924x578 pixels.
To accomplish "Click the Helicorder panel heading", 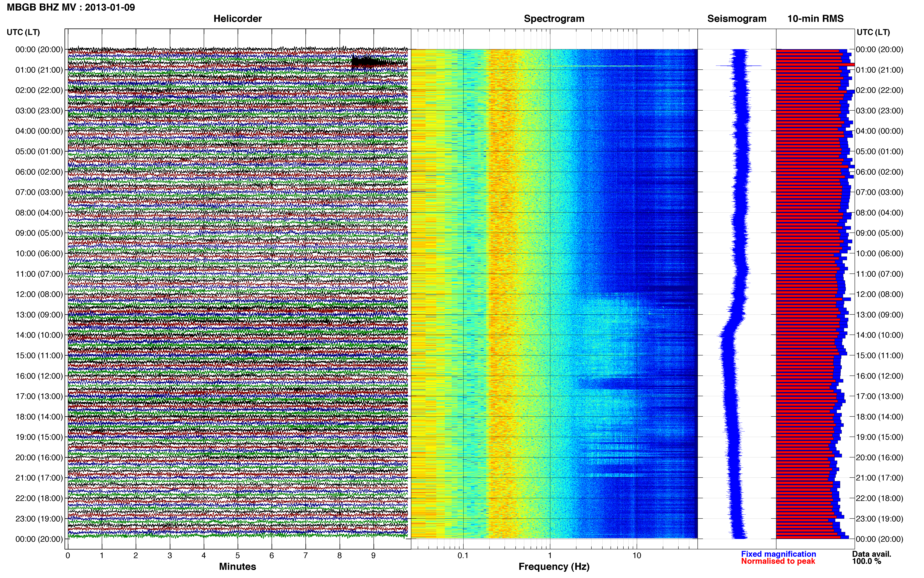I will pyautogui.click(x=238, y=19).
